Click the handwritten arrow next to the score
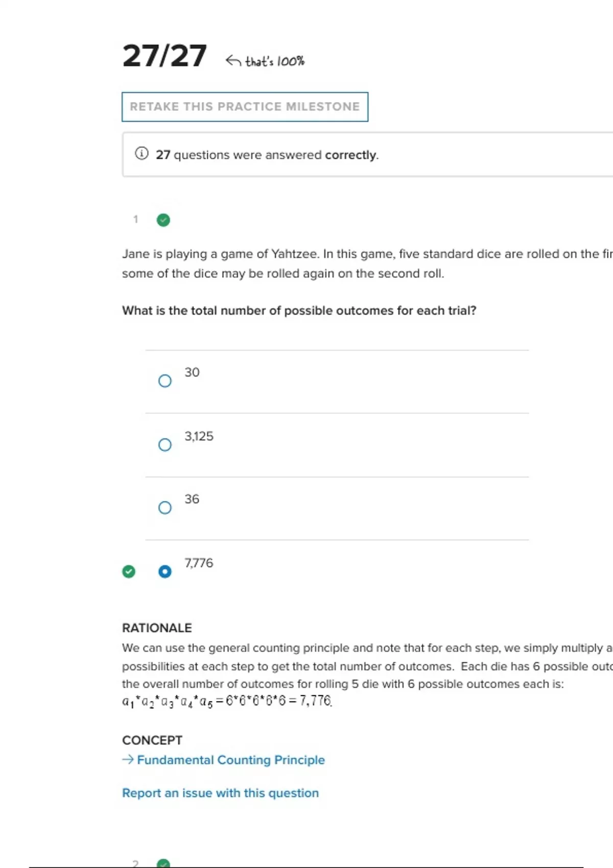 (x=233, y=61)
